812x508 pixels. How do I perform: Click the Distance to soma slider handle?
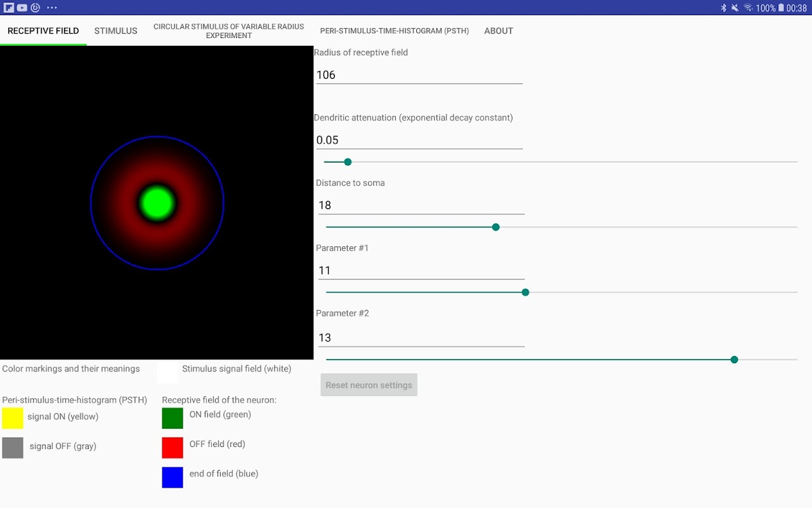point(496,227)
